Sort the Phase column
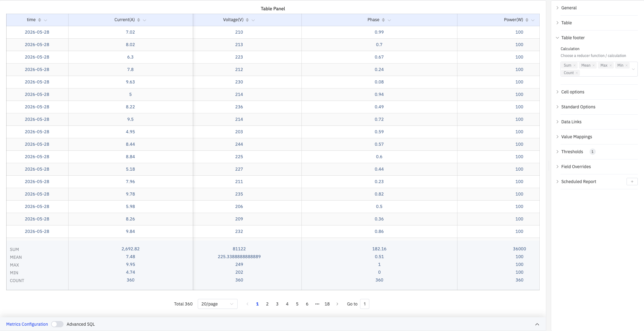The height and width of the screenshot is (331, 644). pos(383,20)
